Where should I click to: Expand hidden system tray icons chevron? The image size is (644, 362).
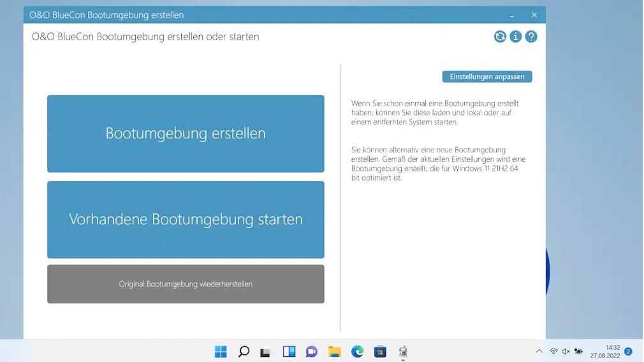[539, 351]
